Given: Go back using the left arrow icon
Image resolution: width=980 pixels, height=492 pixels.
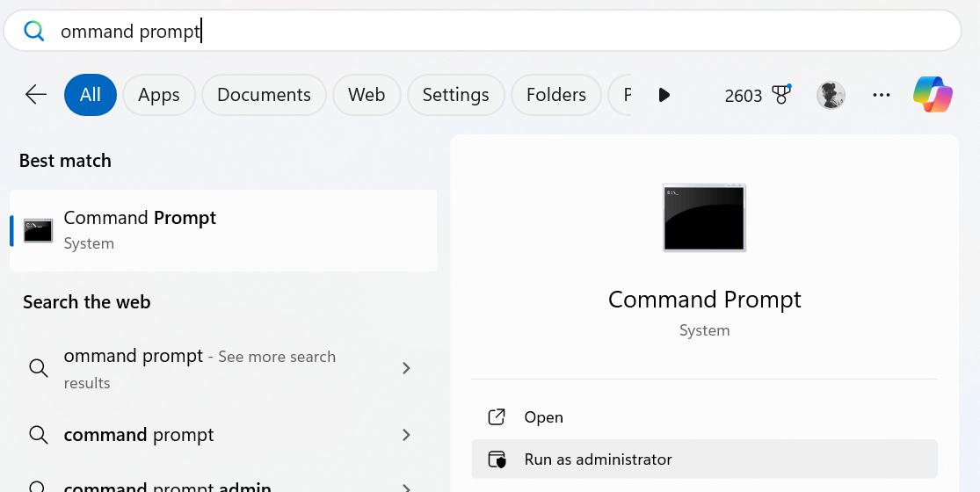Looking at the screenshot, I should pos(36,95).
